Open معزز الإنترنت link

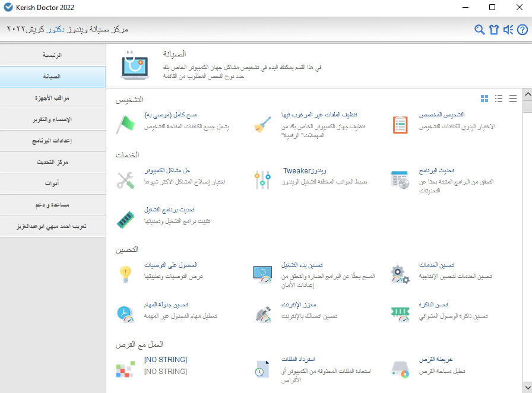(299, 305)
